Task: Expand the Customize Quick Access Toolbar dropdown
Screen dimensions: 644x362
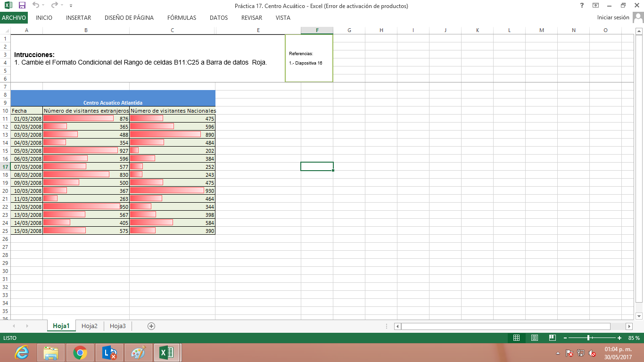Action: pyautogui.click(x=71, y=6)
